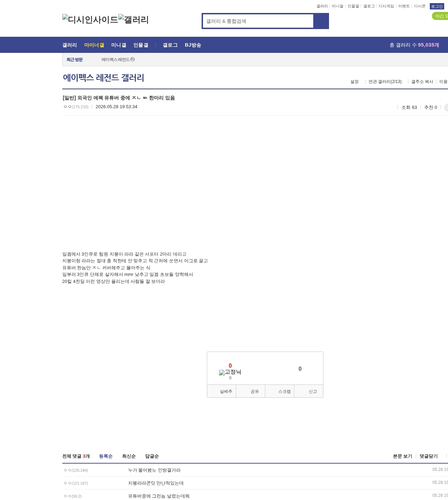Image resolution: width=448 pixels, height=500 pixels.
Task: Click the 갤러리 & 통합검색 search field
Action: [258, 21]
